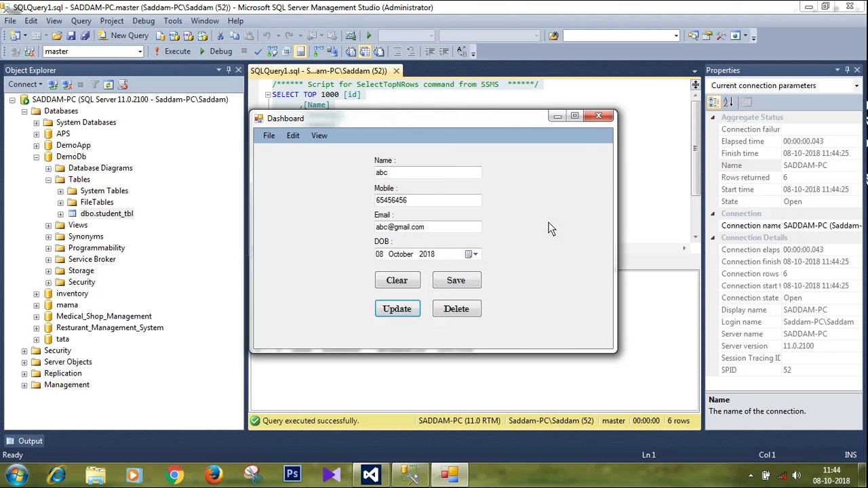868x488 pixels.
Task: Open the Tools menu in SSMS
Action: [173, 21]
